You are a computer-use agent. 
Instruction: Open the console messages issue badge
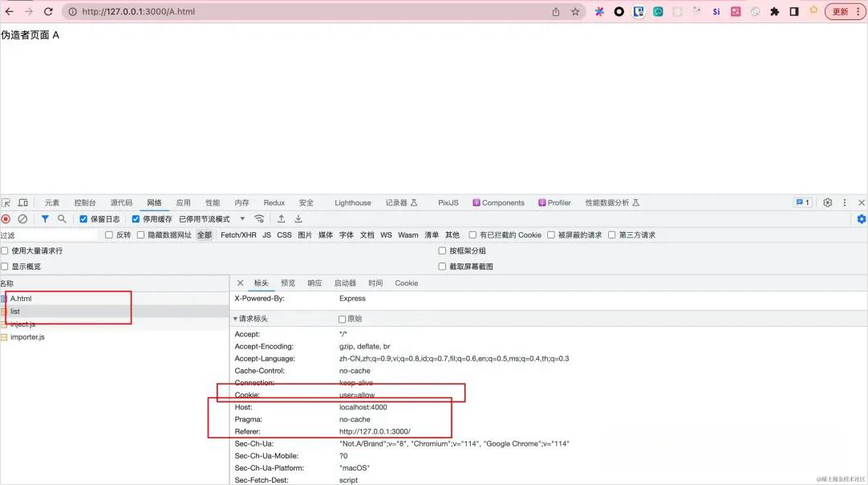pyautogui.click(x=803, y=203)
